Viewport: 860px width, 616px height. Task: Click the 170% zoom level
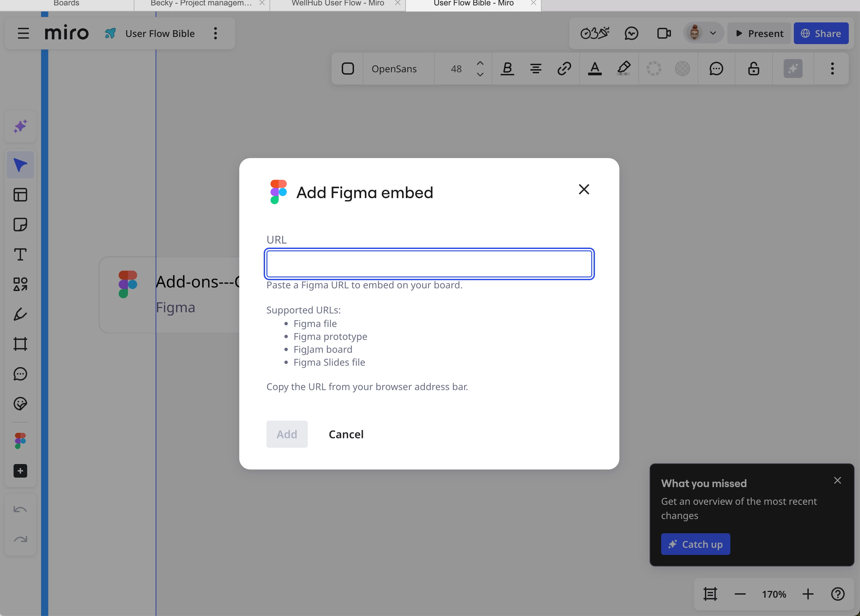point(774,594)
